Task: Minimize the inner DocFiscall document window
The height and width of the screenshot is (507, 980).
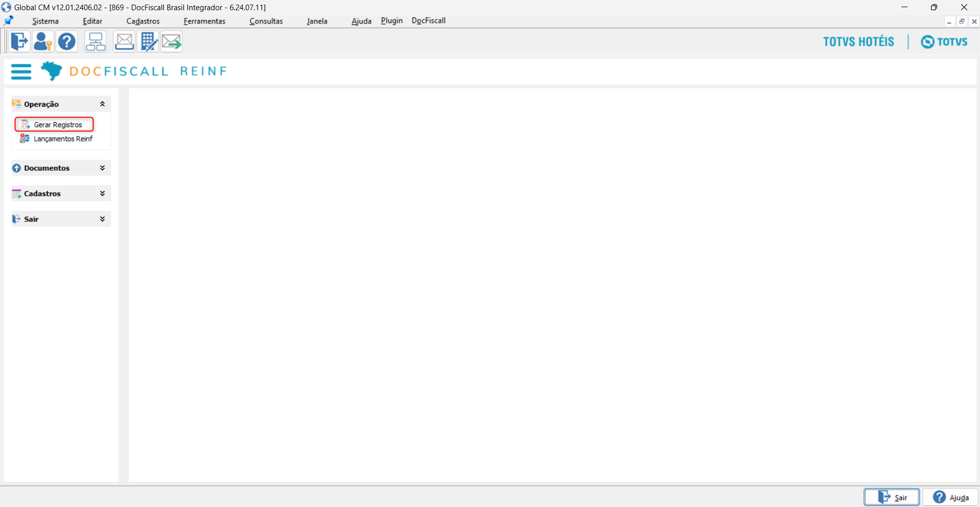Action: 949,21
